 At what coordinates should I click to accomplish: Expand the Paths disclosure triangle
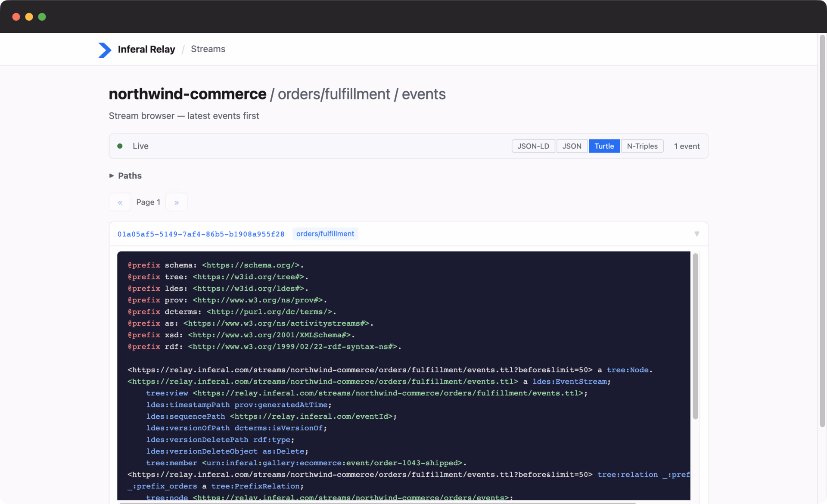[112, 176]
